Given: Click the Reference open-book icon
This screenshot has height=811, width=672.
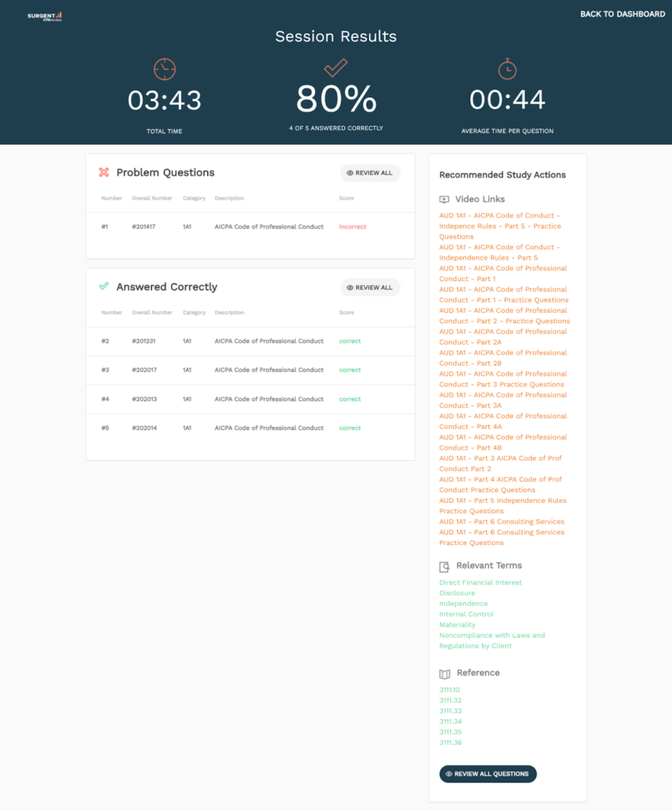Looking at the screenshot, I should [x=444, y=673].
